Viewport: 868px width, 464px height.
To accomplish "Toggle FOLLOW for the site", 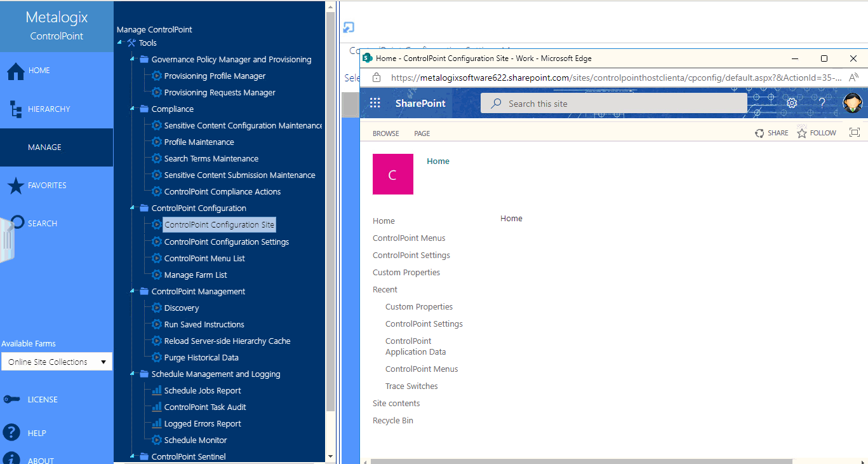I will pos(817,132).
